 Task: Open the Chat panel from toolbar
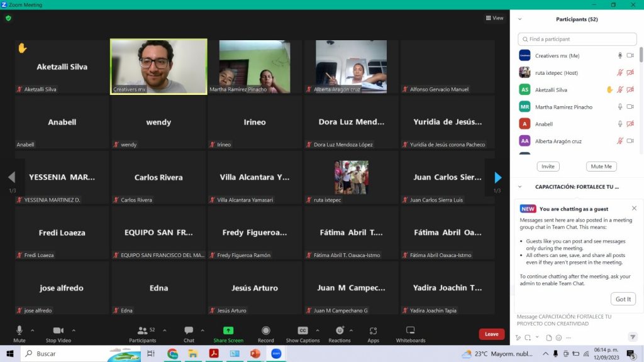tap(189, 331)
